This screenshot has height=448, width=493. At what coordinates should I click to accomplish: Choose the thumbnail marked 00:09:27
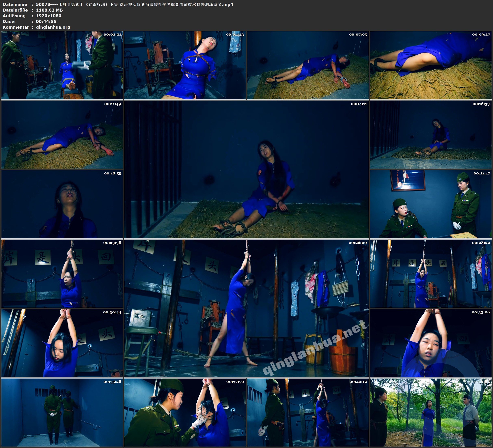pyautogui.click(x=431, y=65)
